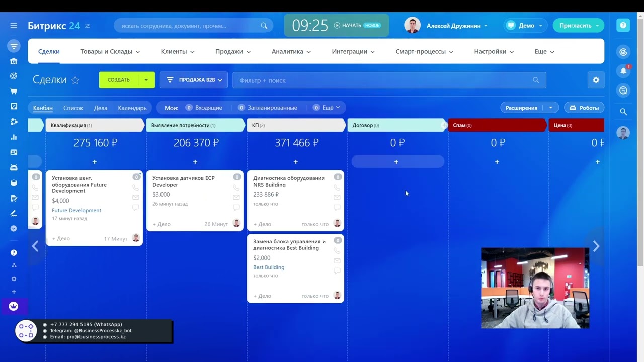The image size is (644, 362).
Task: Open the СОЗДАТЬ button dropdown arrow
Action: [146, 80]
